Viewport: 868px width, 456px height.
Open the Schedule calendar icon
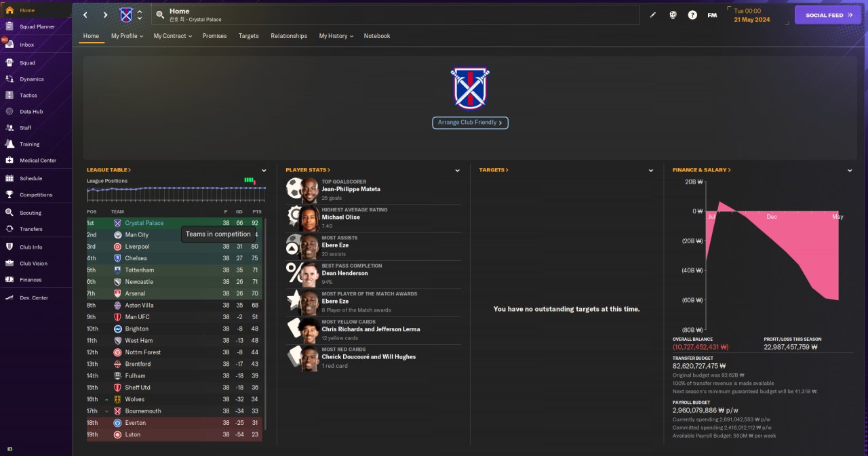pos(9,178)
